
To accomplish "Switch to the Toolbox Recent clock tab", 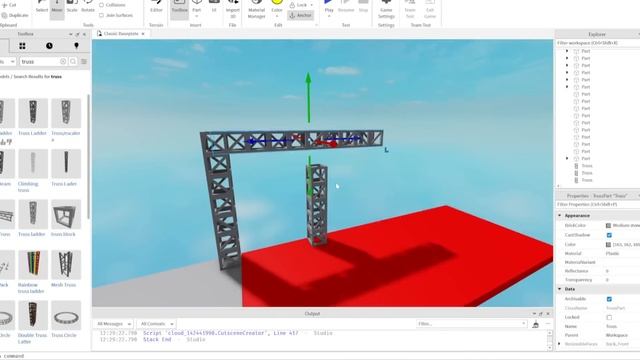I will point(49,46).
